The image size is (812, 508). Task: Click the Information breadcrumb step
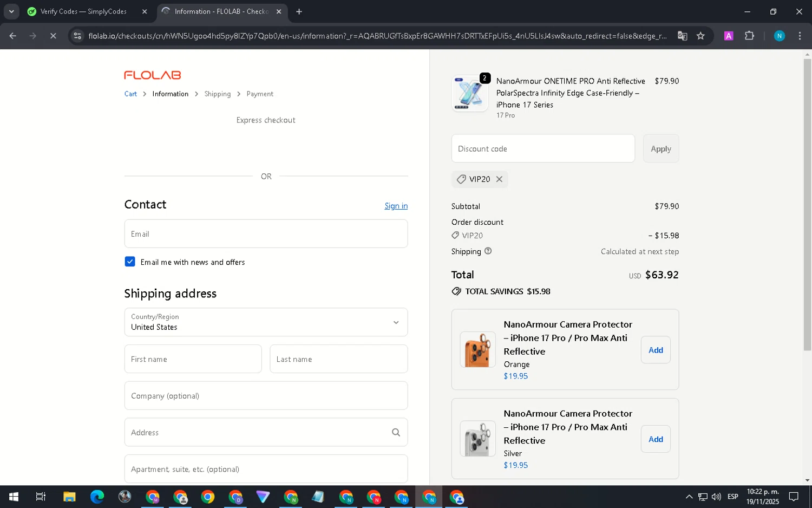pos(170,94)
